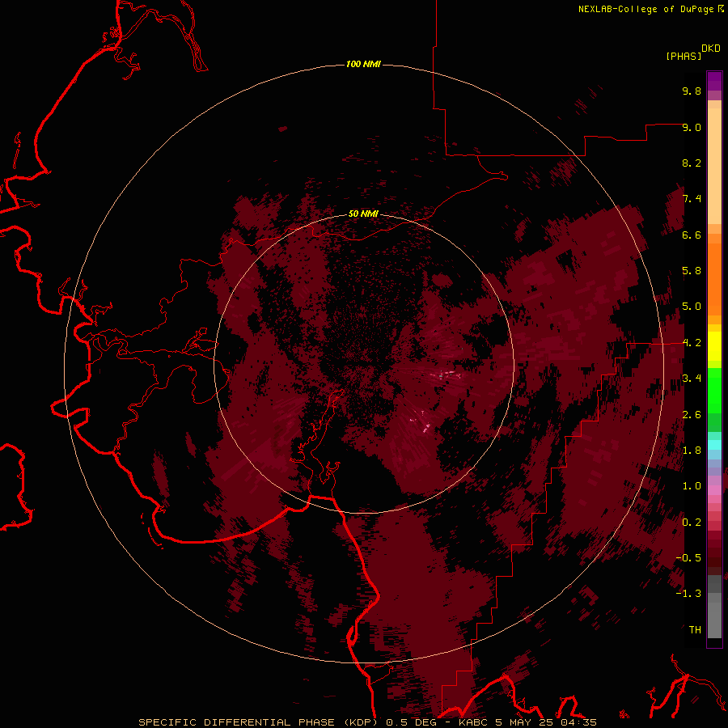
Task: Click the 1.8 scale value
Action: 692,451
